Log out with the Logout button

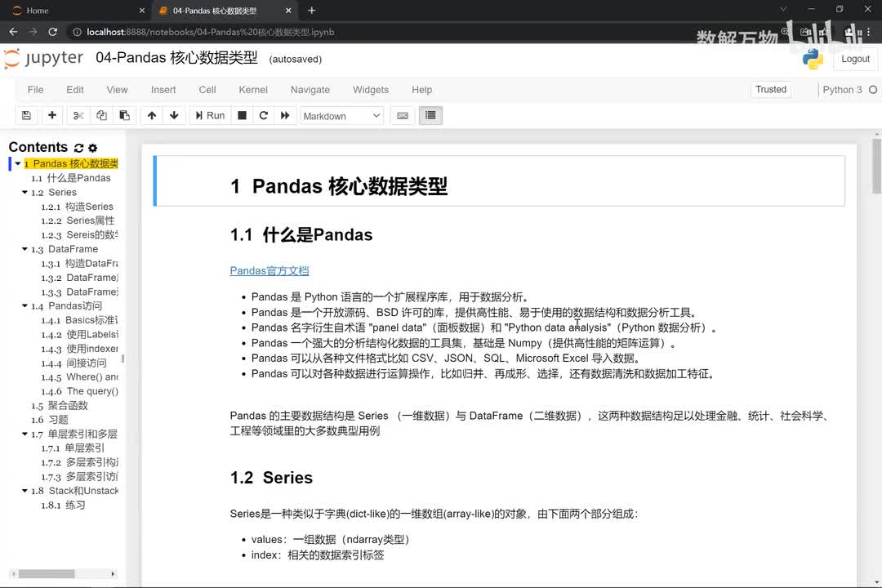coord(855,59)
